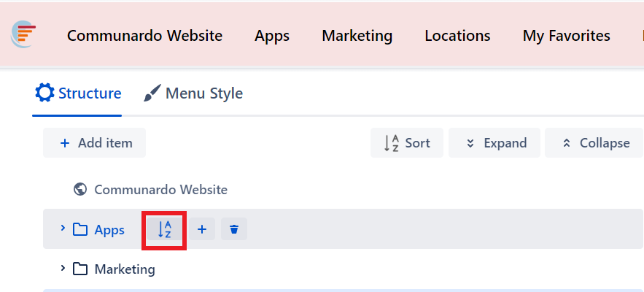The height and width of the screenshot is (292, 644).
Task: Expand all menu items
Action: (x=494, y=143)
